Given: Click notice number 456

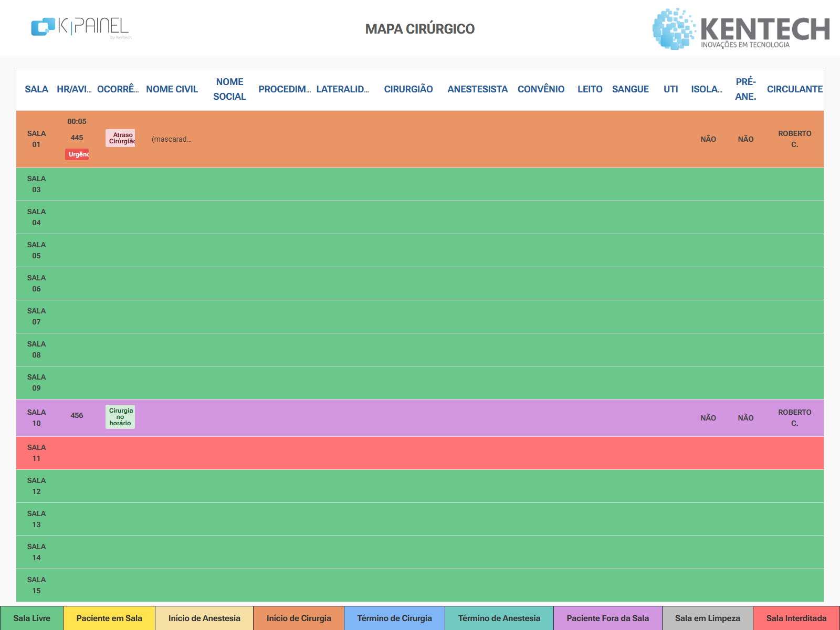Looking at the screenshot, I should [77, 415].
